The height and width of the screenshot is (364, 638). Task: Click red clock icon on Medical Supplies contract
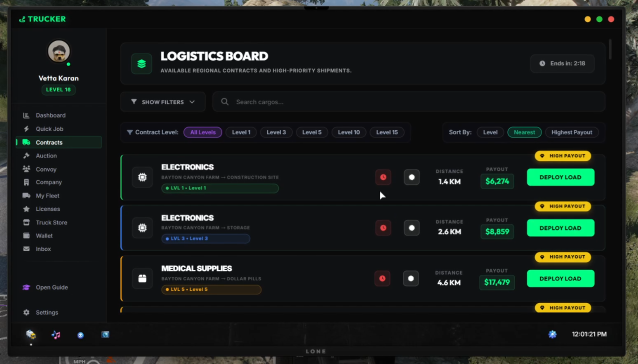pyautogui.click(x=382, y=278)
